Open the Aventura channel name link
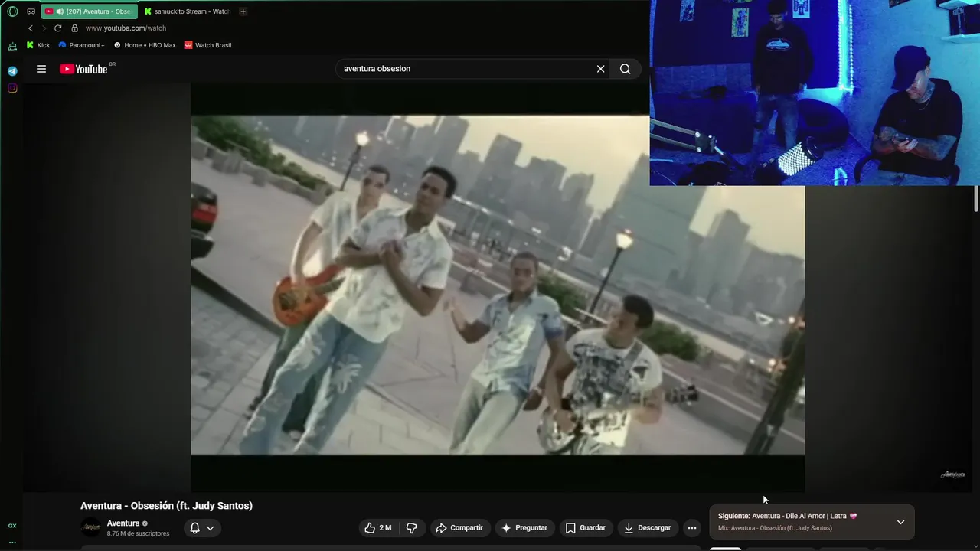 pyautogui.click(x=123, y=523)
